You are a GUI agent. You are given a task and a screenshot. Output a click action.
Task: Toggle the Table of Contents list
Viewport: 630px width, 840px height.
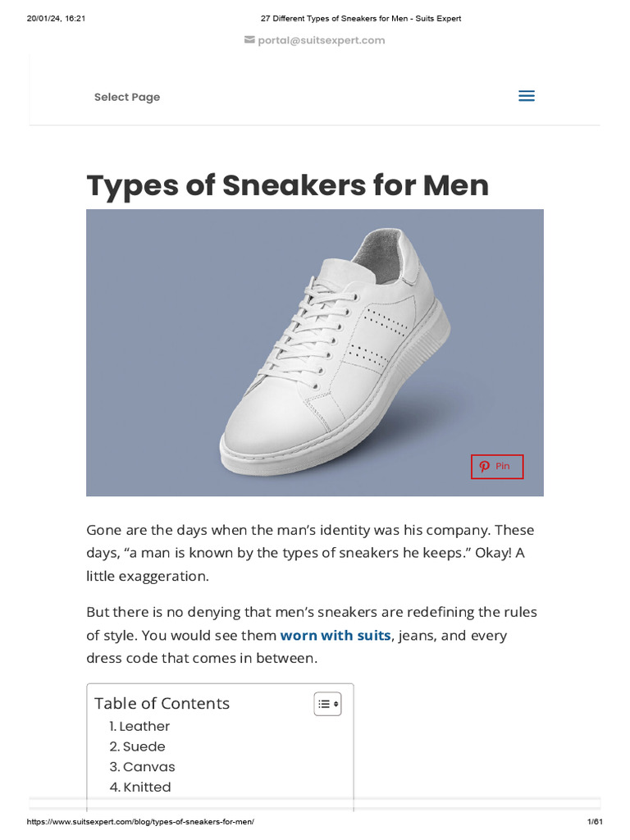[x=327, y=704]
